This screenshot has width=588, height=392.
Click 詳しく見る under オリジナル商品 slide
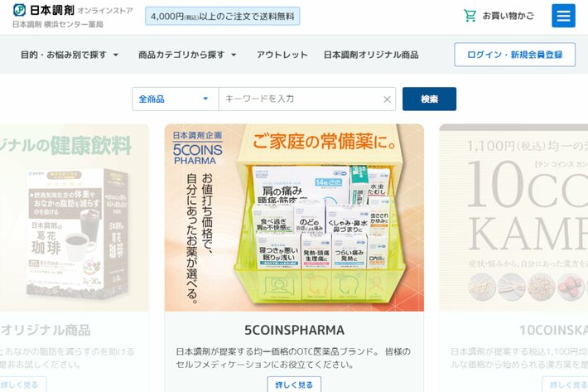(x=22, y=385)
